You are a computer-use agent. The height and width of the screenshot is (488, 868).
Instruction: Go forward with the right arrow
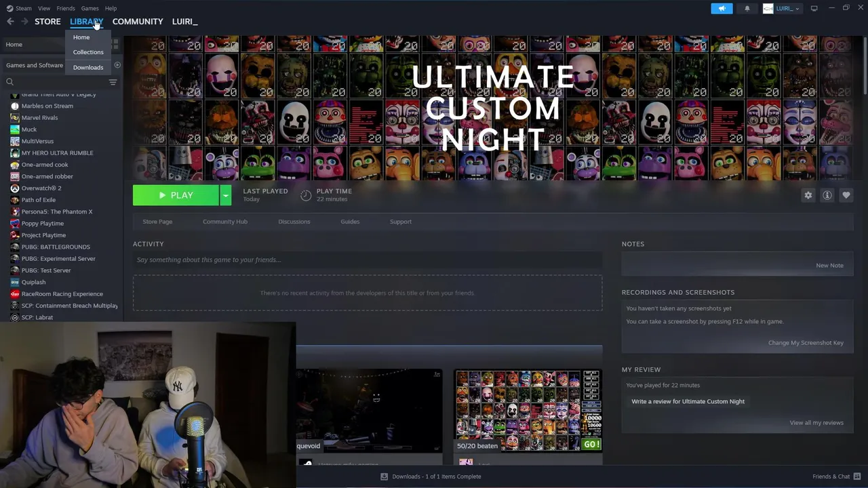[x=24, y=22]
